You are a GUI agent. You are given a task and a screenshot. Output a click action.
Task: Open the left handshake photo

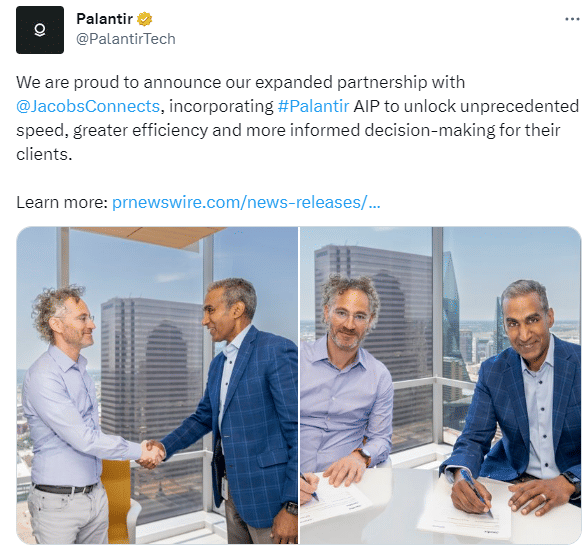pos(157,385)
